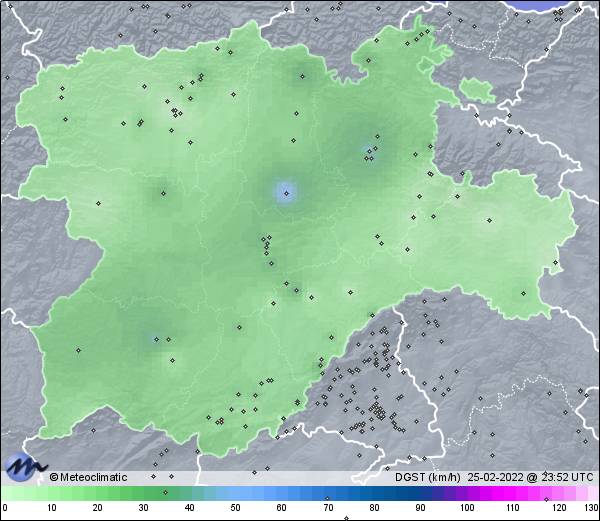The width and height of the screenshot is (600, 521).
Task: Click the 100 value on gust scale
Action: [x=467, y=508]
